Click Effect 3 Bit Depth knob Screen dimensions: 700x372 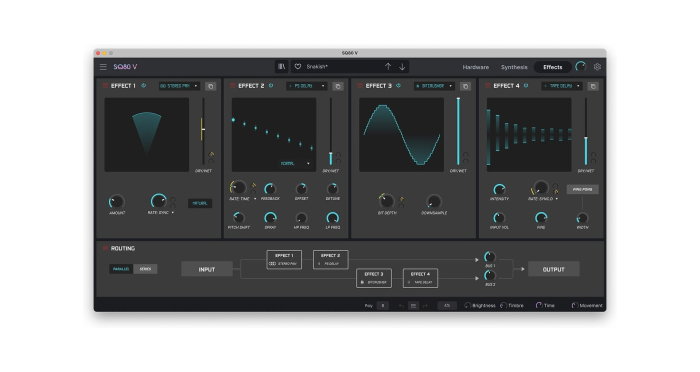point(386,201)
